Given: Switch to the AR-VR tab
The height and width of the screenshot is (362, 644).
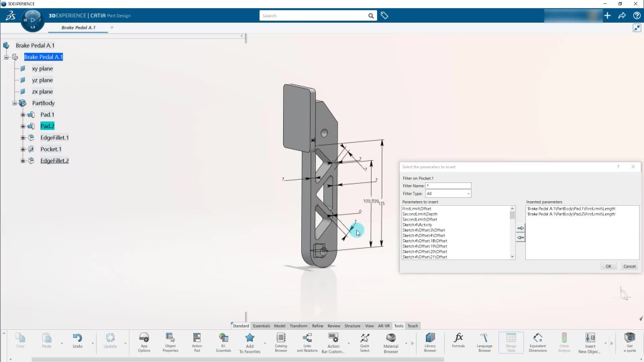Looking at the screenshot, I should click(384, 326).
